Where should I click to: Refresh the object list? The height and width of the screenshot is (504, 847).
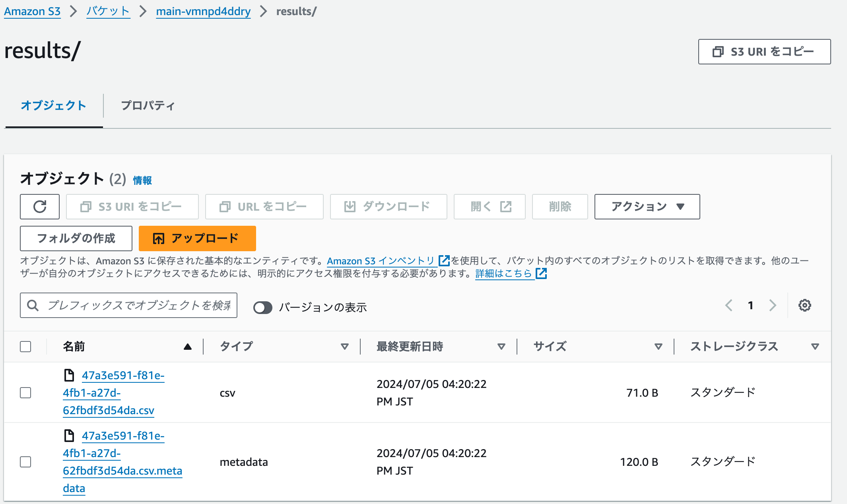tap(39, 207)
